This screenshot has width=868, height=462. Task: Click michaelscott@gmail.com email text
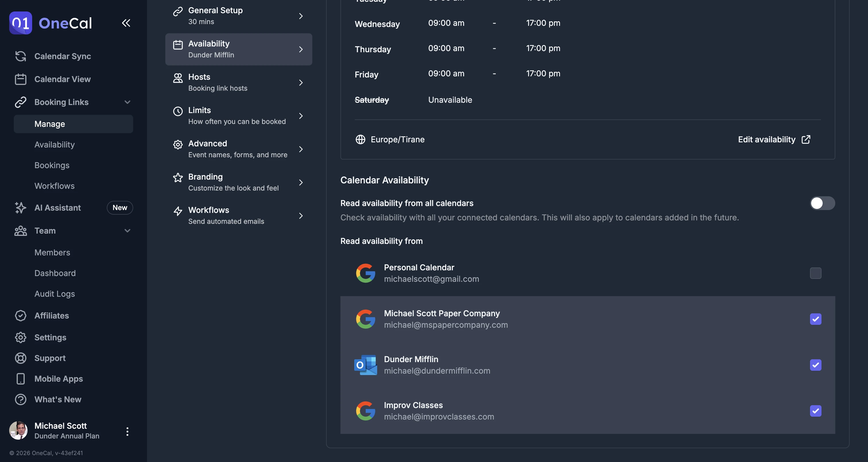[x=431, y=279]
